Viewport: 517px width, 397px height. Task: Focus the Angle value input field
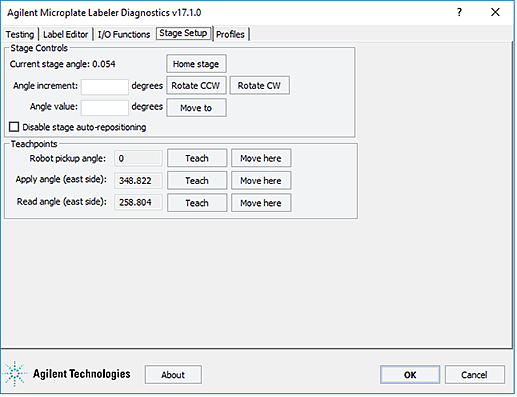(x=105, y=108)
